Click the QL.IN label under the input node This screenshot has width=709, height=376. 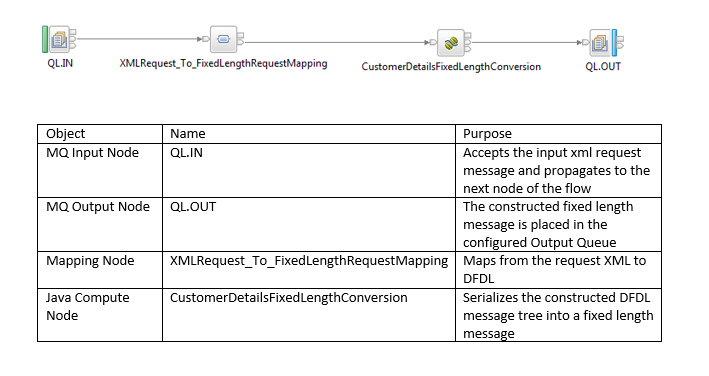(x=60, y=63)
